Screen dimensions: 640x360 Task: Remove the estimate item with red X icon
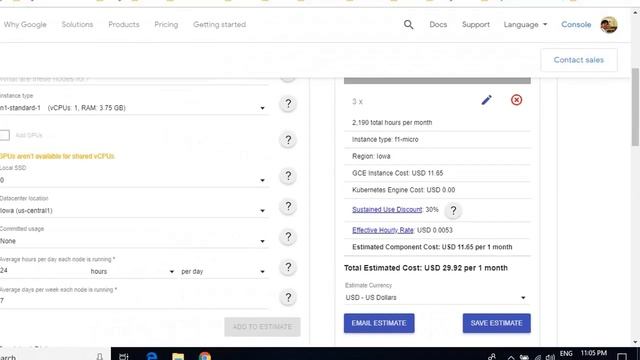516,100
